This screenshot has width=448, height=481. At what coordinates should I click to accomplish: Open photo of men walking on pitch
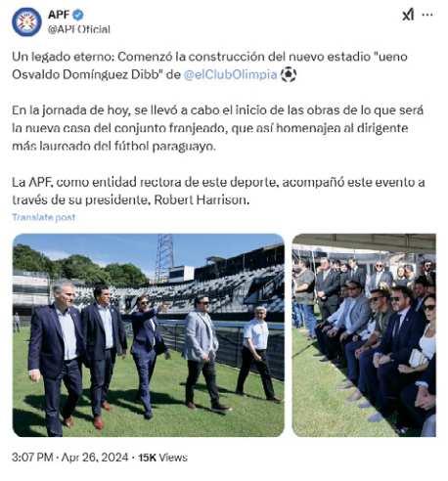click(149, 335)
